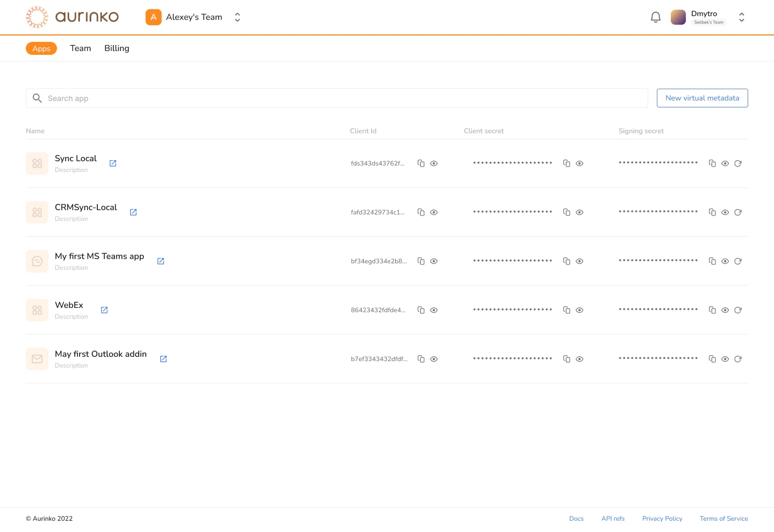
Task: Click the Dmytro profile avatar
Action: 678,17
